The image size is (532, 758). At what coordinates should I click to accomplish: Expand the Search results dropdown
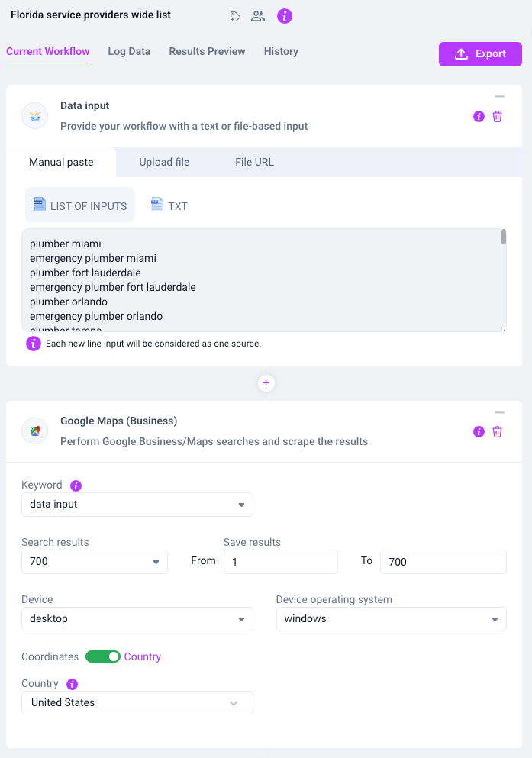point(94,562)
